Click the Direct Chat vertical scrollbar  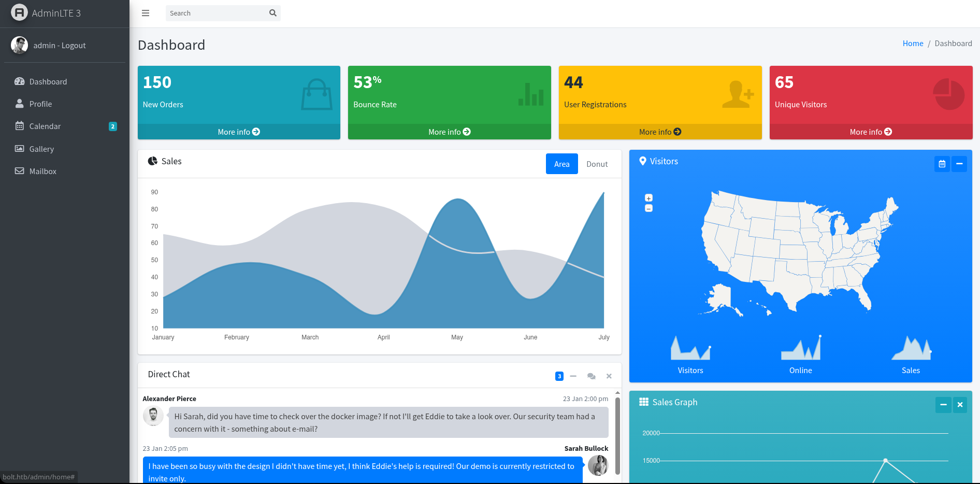coord(617,436)
